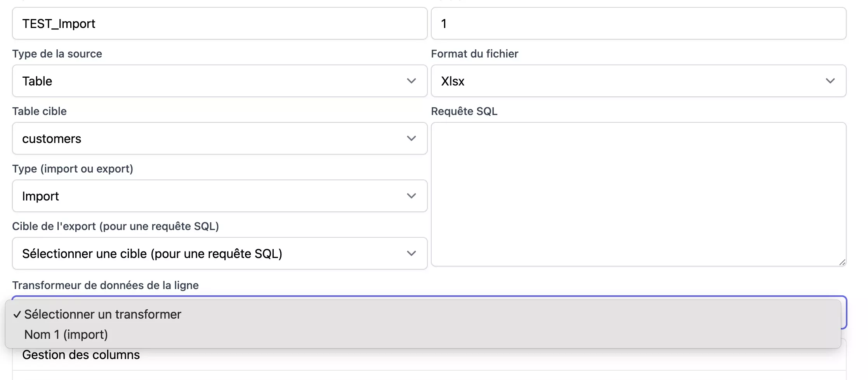The width and height of the screenshot is (868, 380).
Task: Open the Format du fichier dropdown showing Xlsx
Action: (x=629, y=81)
